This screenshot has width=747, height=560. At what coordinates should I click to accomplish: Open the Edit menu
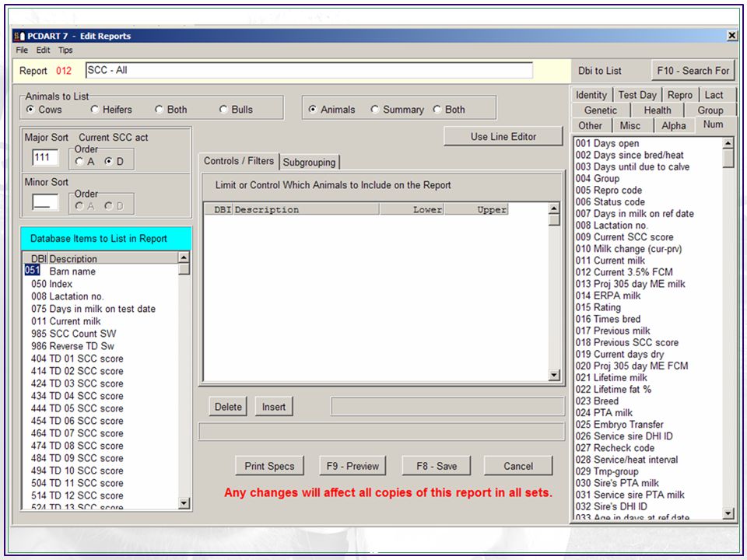tap(43, 50)
